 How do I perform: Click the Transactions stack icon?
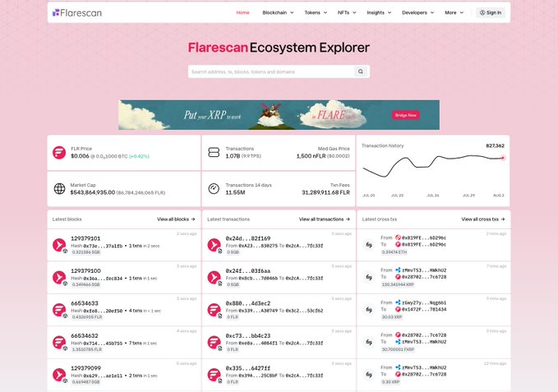214,152
